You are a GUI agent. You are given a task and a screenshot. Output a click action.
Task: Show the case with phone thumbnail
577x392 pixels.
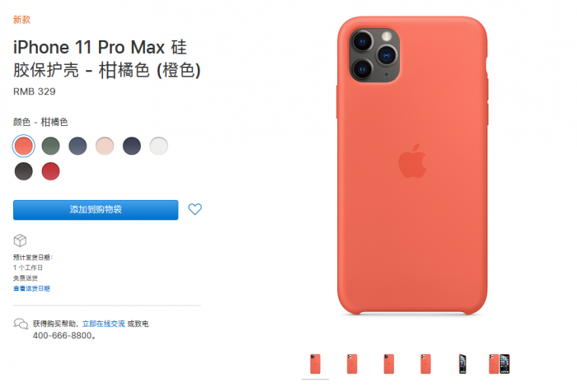(499, 364)
